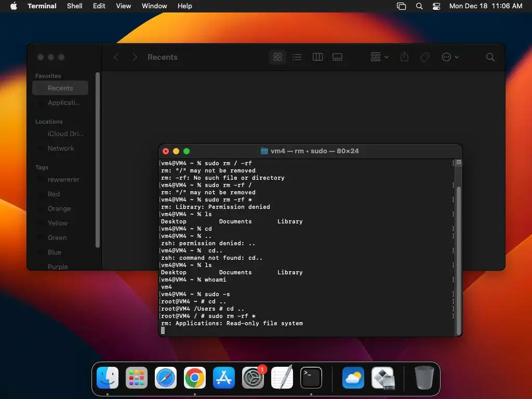Click the 'whoami' command line
The height and width of the screenshot is (399, 532).
(x=194, y=280)
